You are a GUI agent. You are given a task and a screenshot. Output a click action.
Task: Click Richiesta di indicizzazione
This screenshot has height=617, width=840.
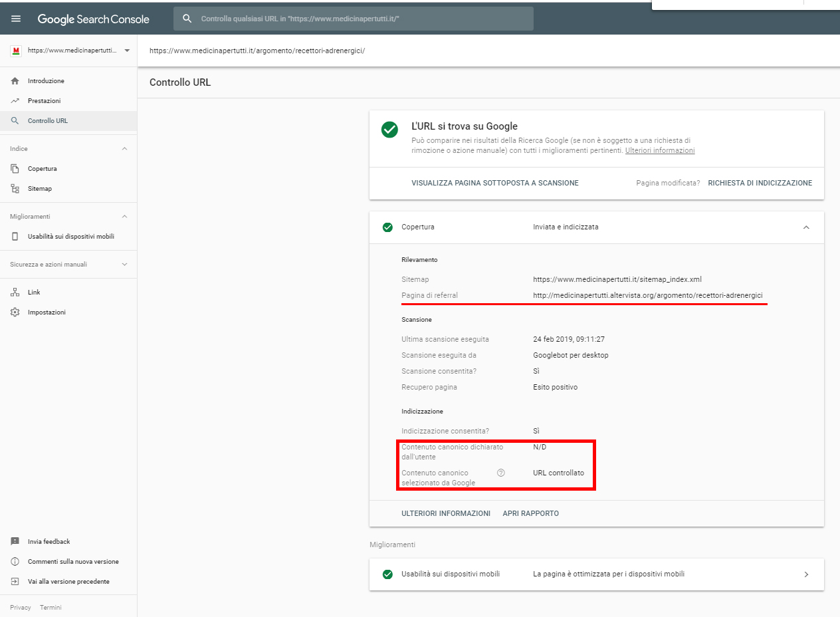coord(760,183)
